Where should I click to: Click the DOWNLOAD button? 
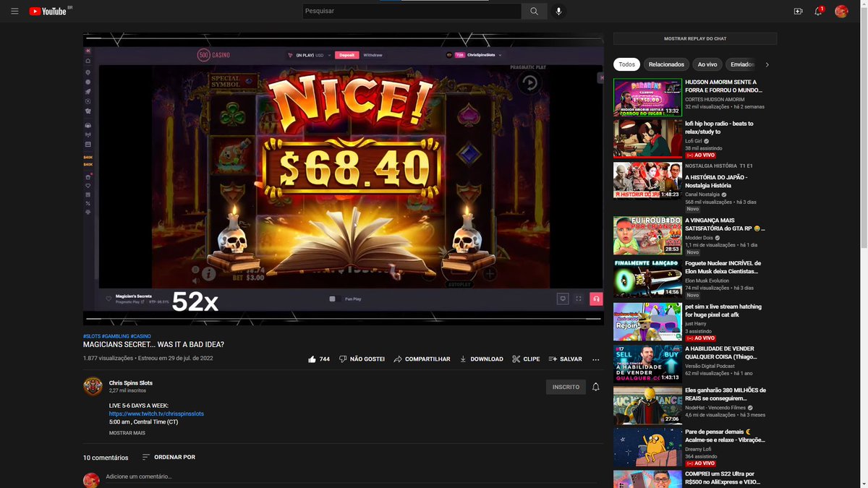coord(481,359)
